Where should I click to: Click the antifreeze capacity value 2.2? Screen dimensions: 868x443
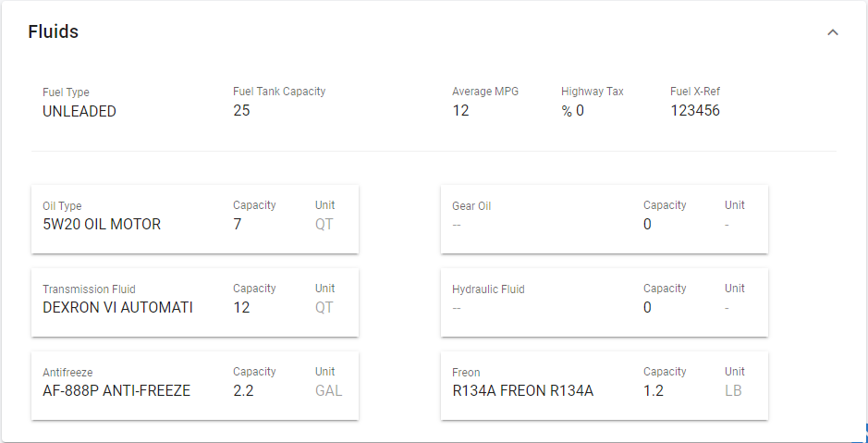click(243, 391)
